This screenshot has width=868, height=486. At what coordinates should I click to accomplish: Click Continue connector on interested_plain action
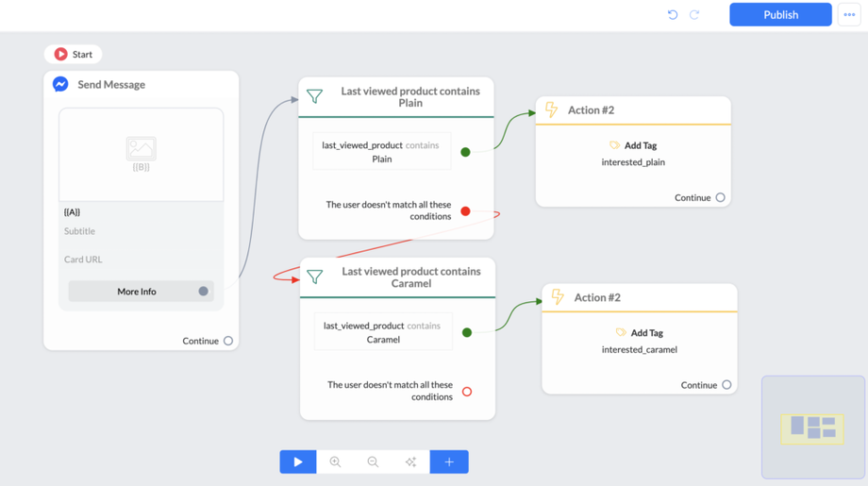721,197
